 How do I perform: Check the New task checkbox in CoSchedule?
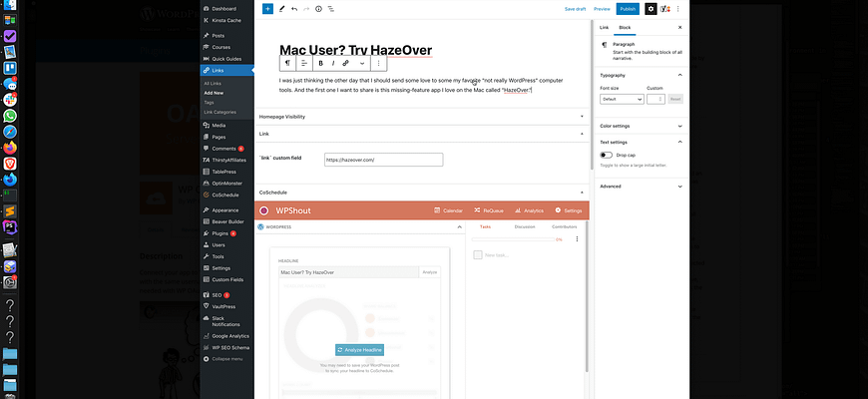(x=478, y=255)
